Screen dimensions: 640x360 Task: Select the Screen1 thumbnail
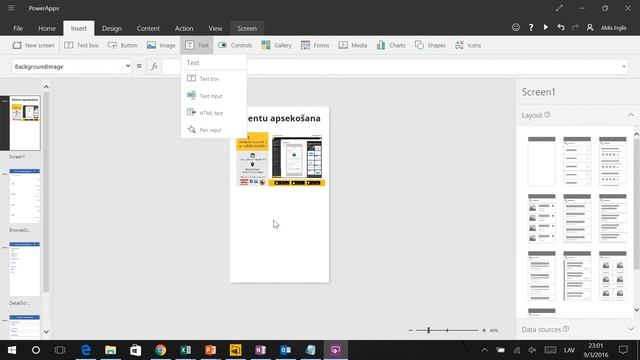25,123
